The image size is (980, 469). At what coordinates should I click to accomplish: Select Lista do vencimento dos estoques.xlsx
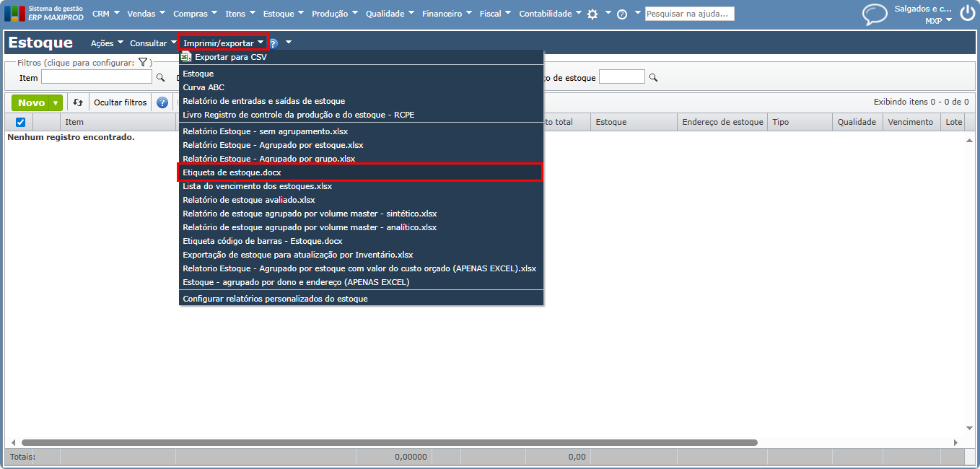(x=361, y=186)
